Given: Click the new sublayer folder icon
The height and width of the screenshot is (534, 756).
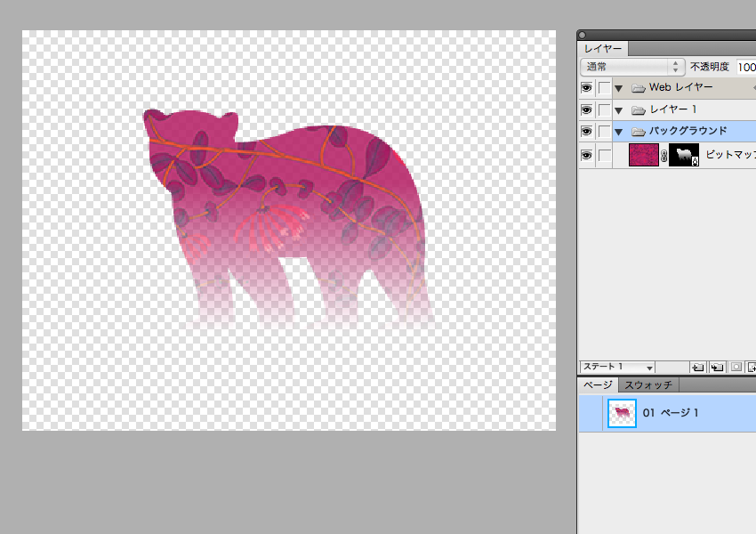Looking at the screenshot, I should tap(715, 367).
